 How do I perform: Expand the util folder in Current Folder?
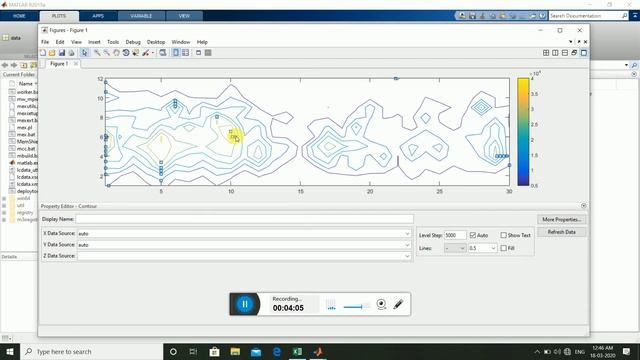point(4,205)
